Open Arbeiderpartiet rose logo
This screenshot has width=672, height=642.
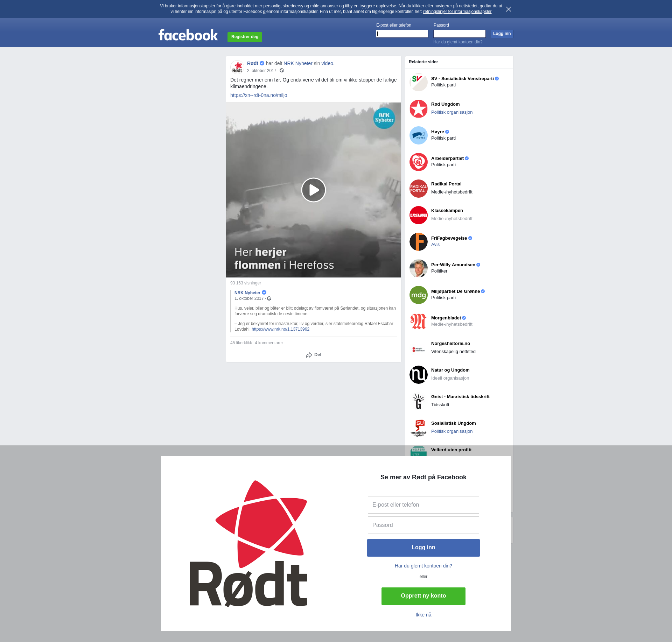419,162
